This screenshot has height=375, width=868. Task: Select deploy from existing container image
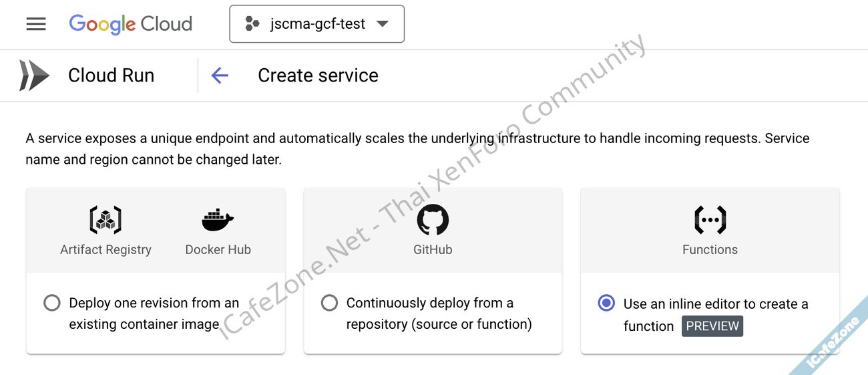tap(52, 303)
